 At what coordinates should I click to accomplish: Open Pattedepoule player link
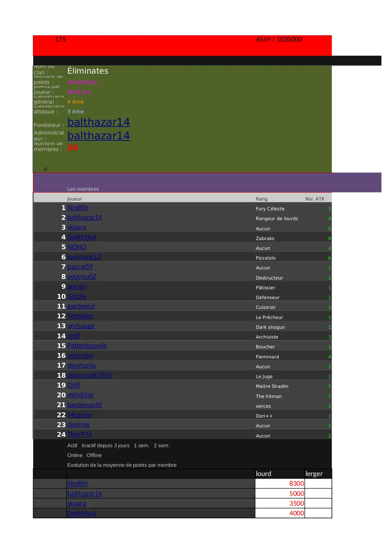coord(87,346)
